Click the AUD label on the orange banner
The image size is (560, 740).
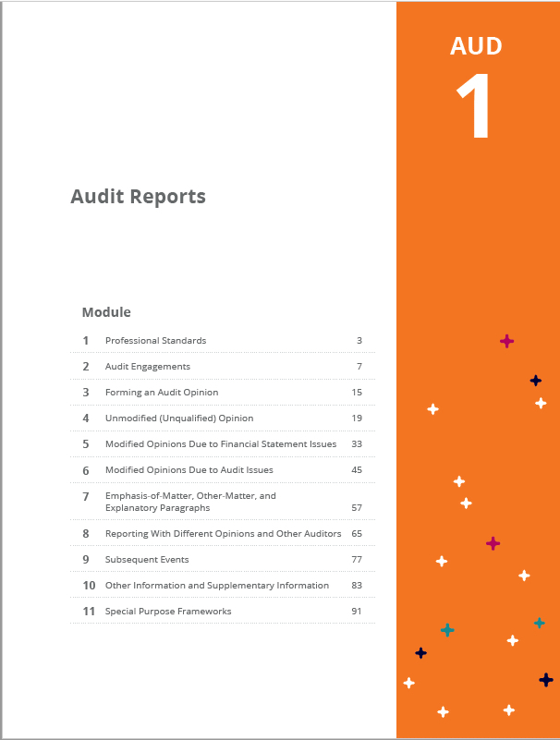[476, 45]
